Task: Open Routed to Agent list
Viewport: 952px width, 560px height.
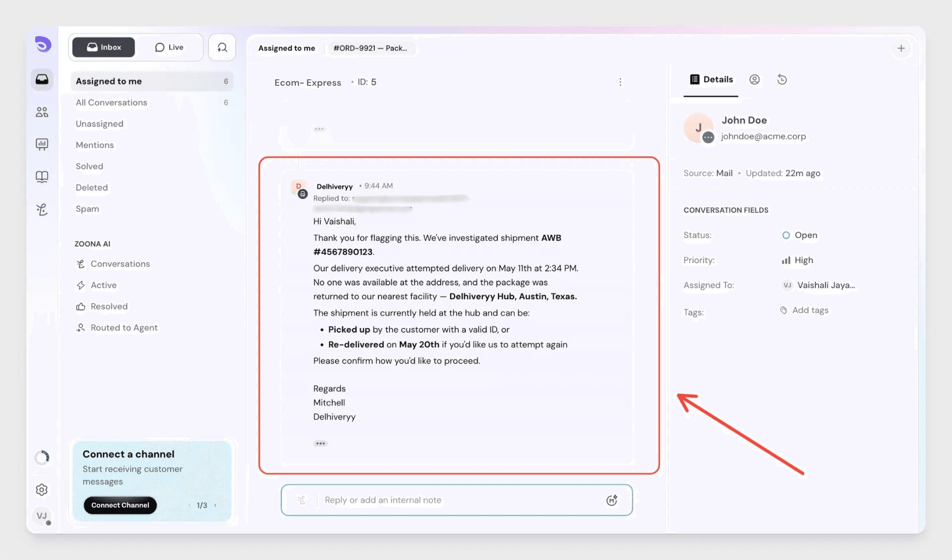Action: pyautogui.click(x=117, y=328)
